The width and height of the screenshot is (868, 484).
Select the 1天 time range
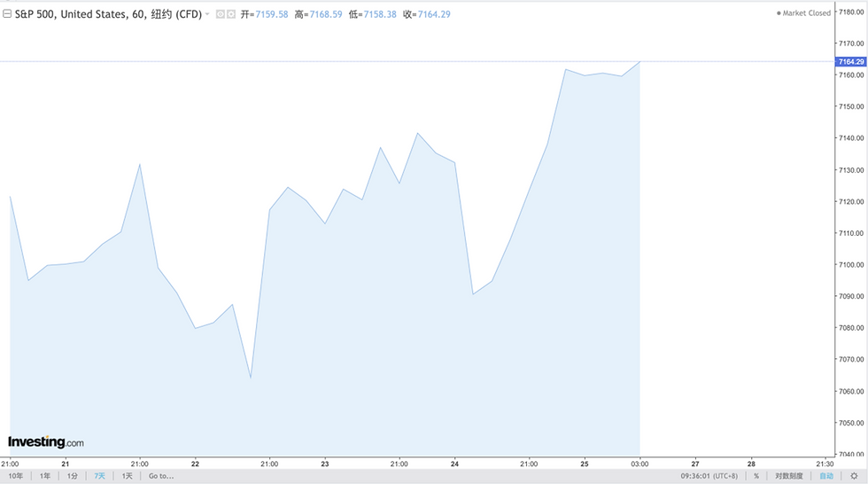(128, 476)
